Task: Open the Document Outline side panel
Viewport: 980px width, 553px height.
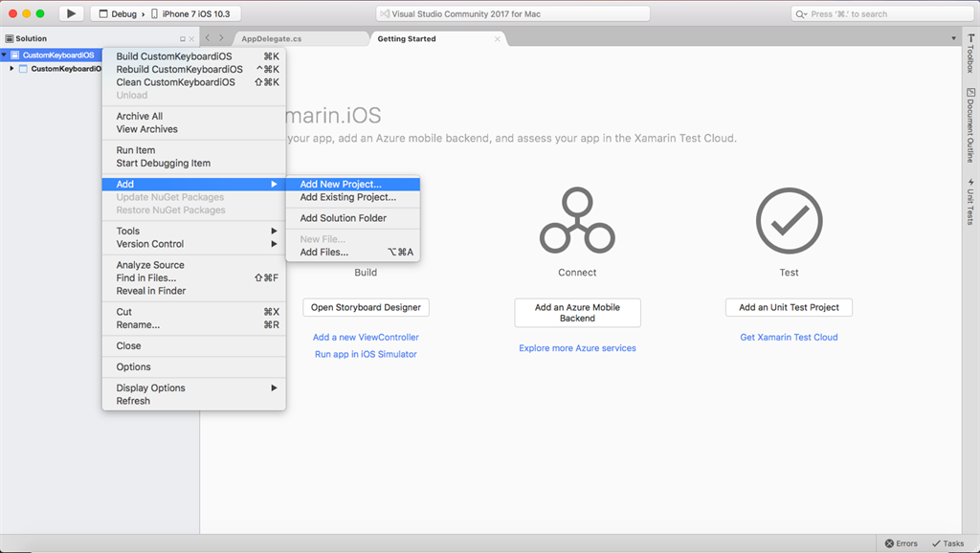Action: click(x=970, y=125)
